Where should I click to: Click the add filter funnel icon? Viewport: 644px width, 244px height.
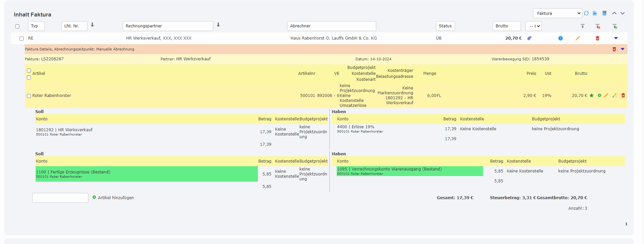tap(615, 26)
